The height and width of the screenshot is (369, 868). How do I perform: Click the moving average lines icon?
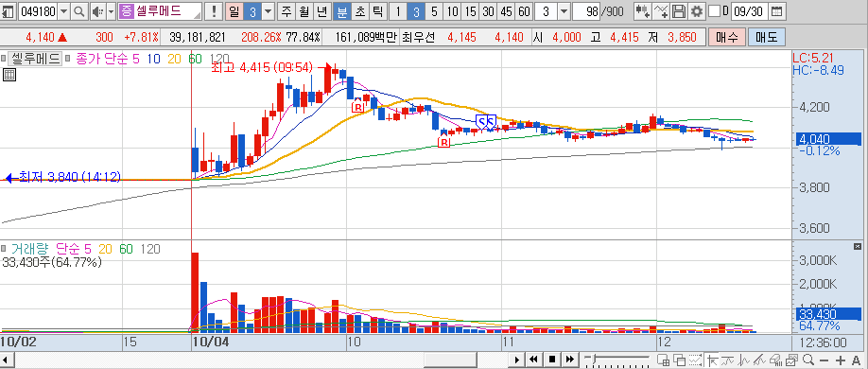coord(727,360)
